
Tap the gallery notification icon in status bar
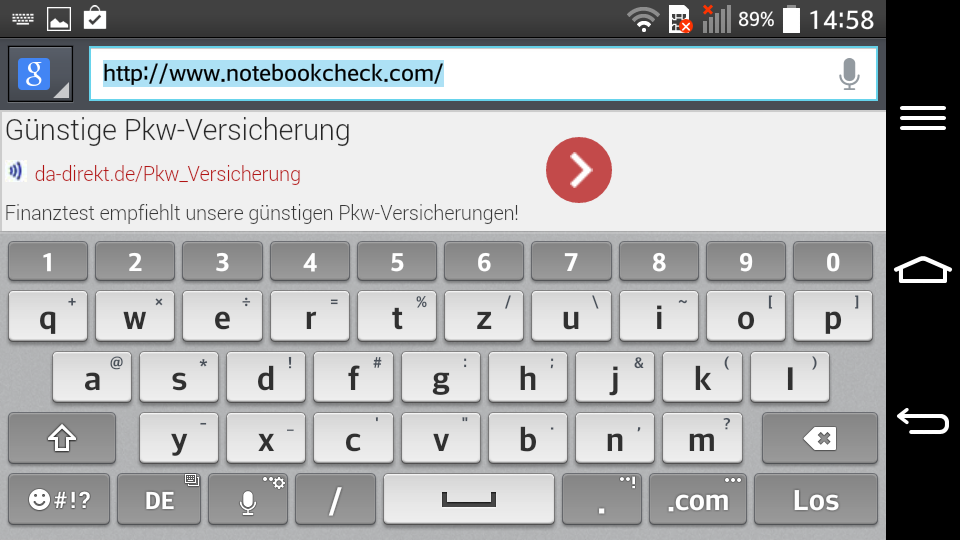[x=59, y=19]
